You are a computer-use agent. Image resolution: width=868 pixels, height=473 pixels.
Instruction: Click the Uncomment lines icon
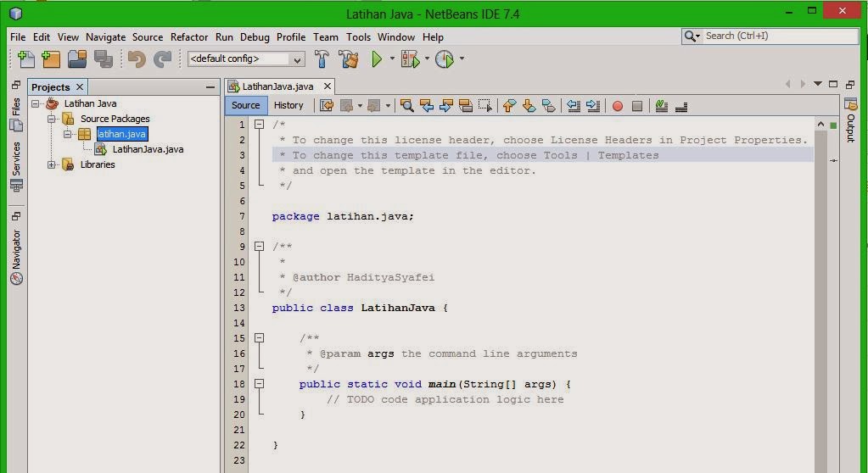pos(681,106)
